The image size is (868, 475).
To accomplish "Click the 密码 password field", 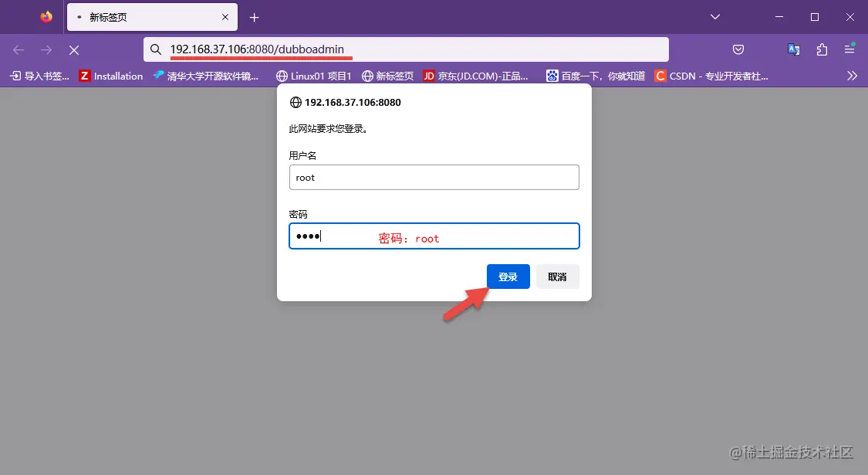I will [434, 236].
